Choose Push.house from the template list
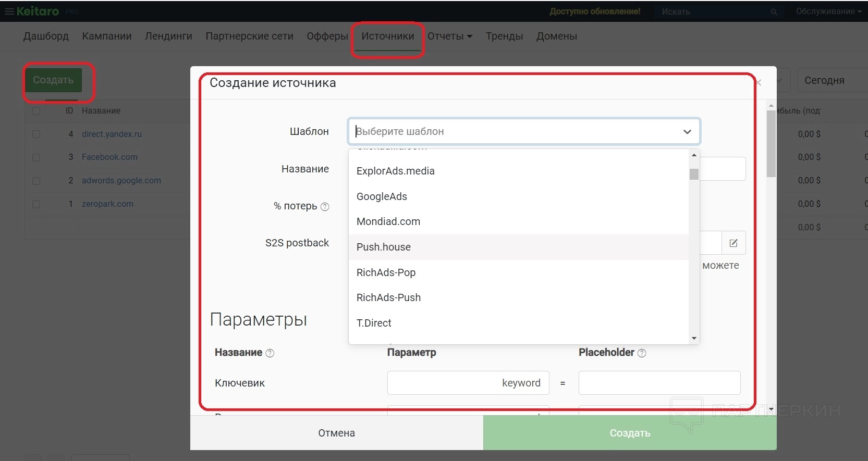This screenshot has height=461, width=868. pos(384,247)
